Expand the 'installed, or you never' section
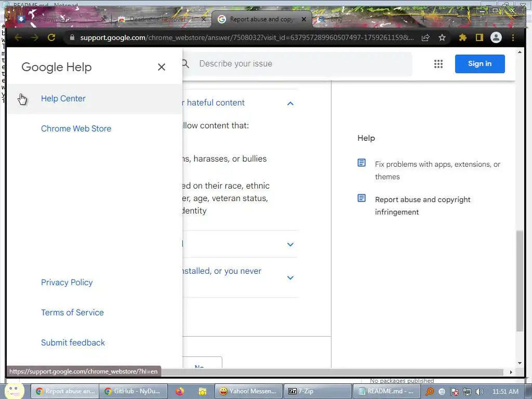Viewport: 532px width, 399px height. [x=290, y=277]
